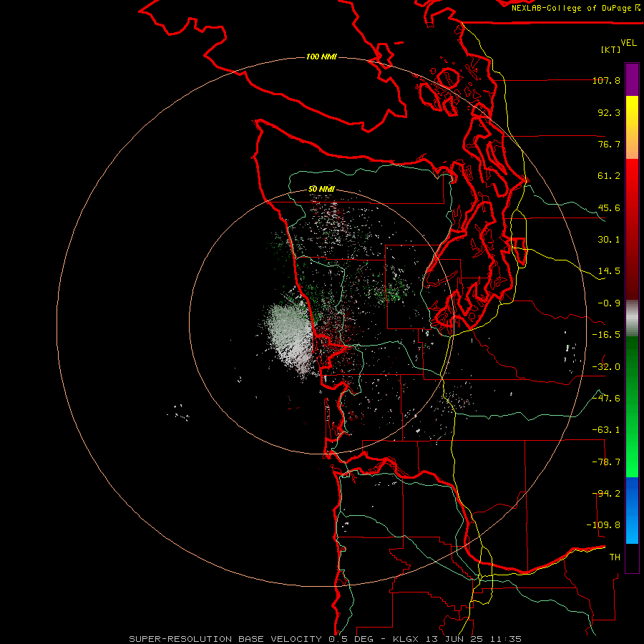Click the 92.3 legend value

pyautogui.click(x=609, y=112)
